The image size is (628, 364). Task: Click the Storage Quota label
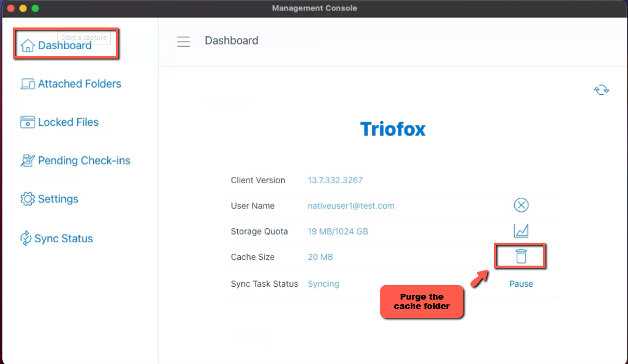(x=259, y=231)
